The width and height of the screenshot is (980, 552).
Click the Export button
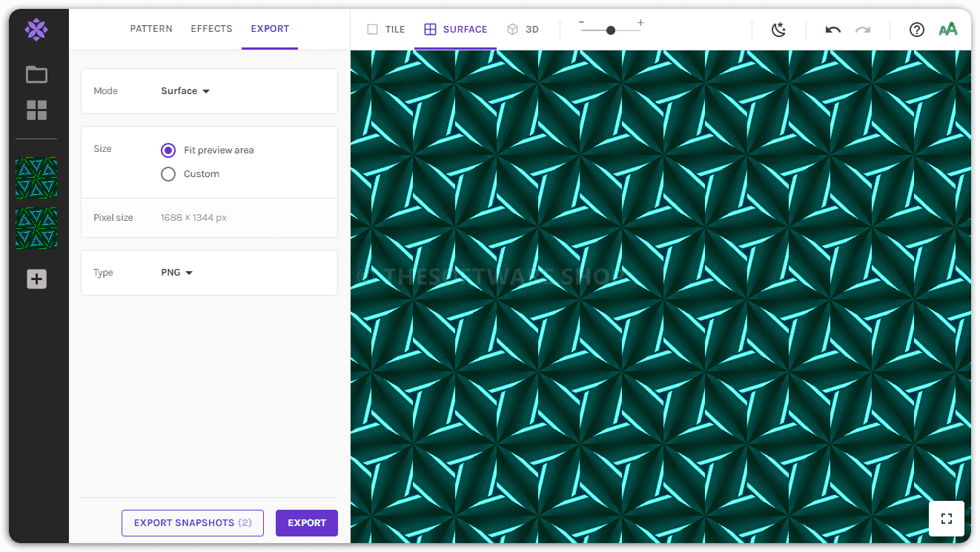click(x=307, y=523)
